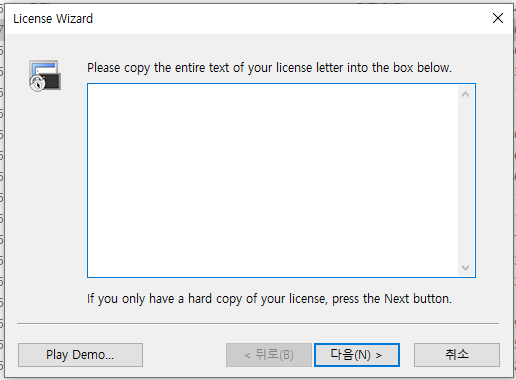Click the horizontal separator above the buttons
The image size is (516, 380).
pyautogui.click(x=258, y=323)
